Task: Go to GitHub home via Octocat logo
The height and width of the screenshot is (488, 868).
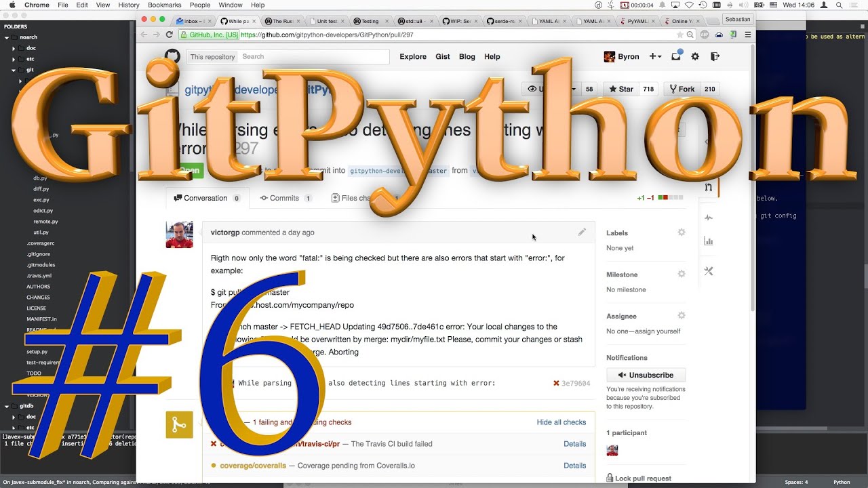Action: click(172, 56)
